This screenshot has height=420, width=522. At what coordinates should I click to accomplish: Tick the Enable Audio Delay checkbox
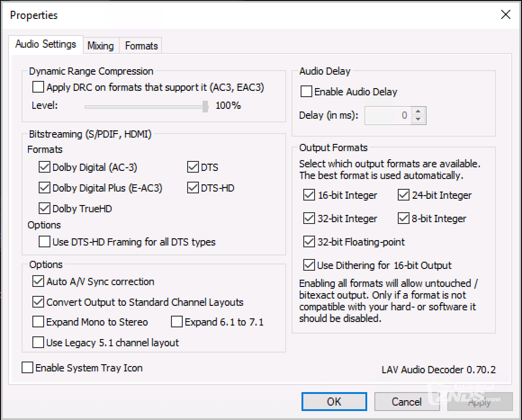(306, 92)
